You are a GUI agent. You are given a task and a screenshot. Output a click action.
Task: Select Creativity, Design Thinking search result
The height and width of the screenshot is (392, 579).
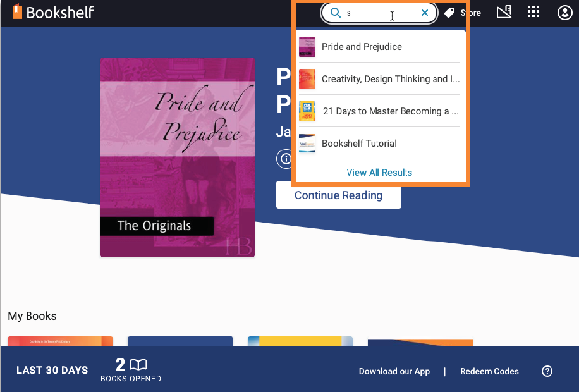coord(390,79)
